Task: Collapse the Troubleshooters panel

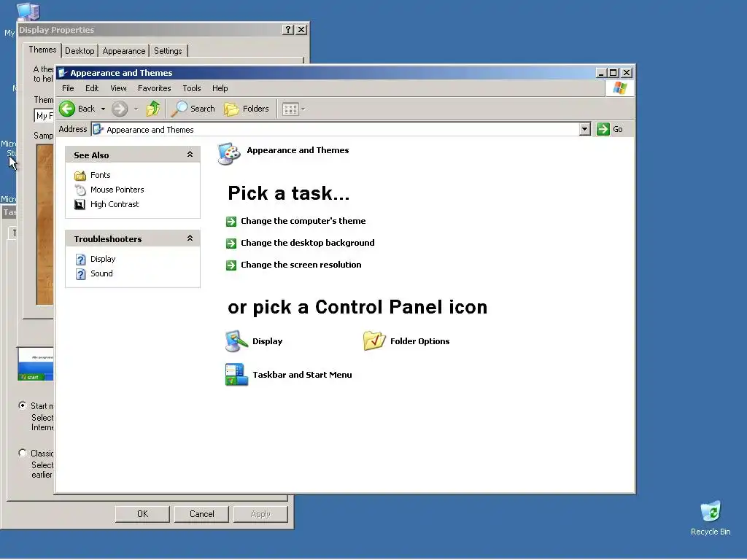Action: coord(190,238)
